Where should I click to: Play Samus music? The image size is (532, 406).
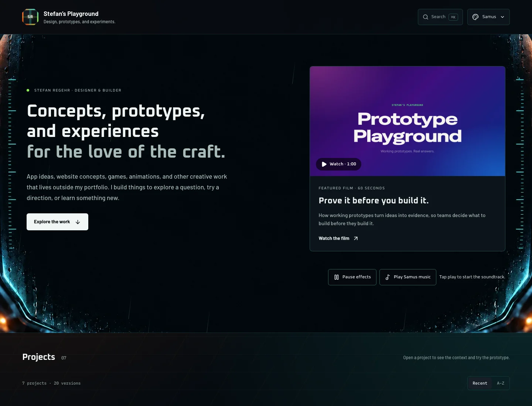(408, 277)
